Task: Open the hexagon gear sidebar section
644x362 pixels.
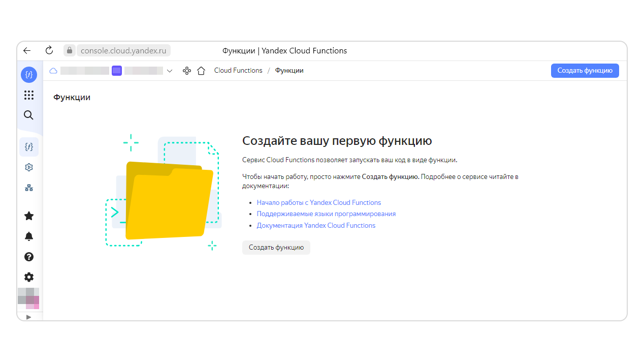Action: coord(29,167)
